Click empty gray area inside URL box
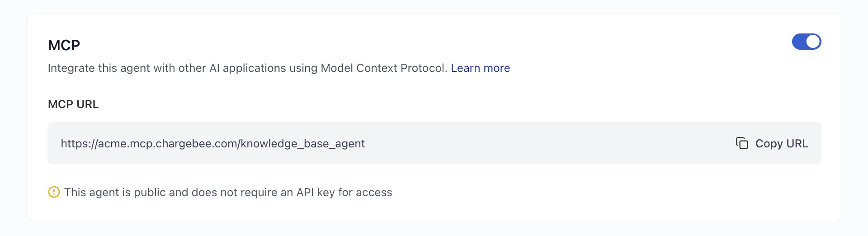This screenshot has width=868, height=236. pos(542,143)
